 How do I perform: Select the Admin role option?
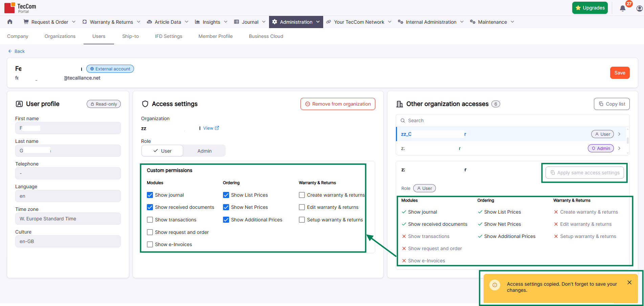tap(204, 151)
